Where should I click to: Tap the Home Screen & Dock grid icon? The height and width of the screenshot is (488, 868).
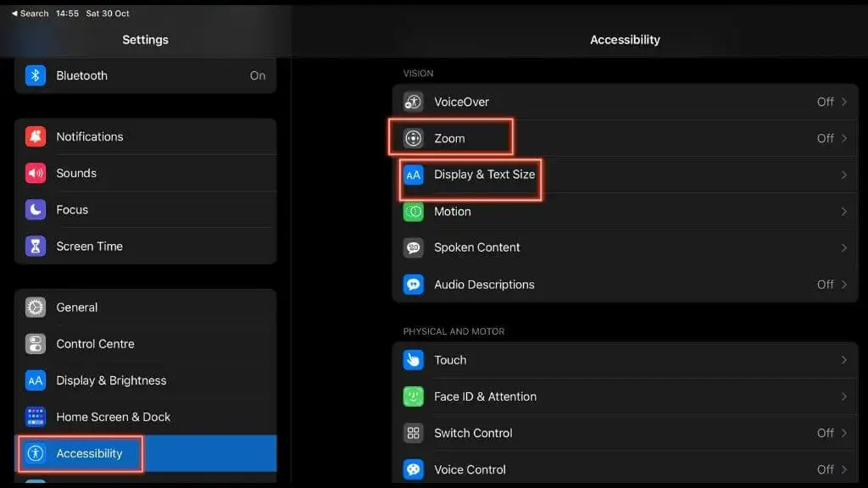pos(36,417)
